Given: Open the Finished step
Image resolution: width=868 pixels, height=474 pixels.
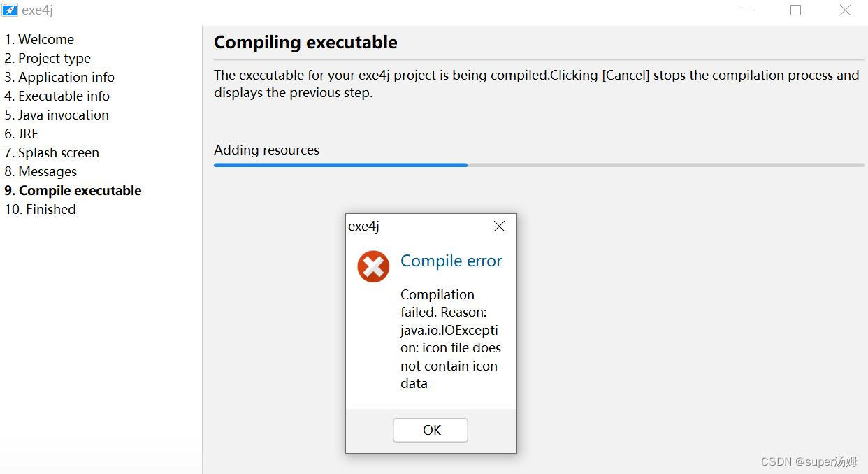Looking at the screenshot, I should tap(40, 209).
